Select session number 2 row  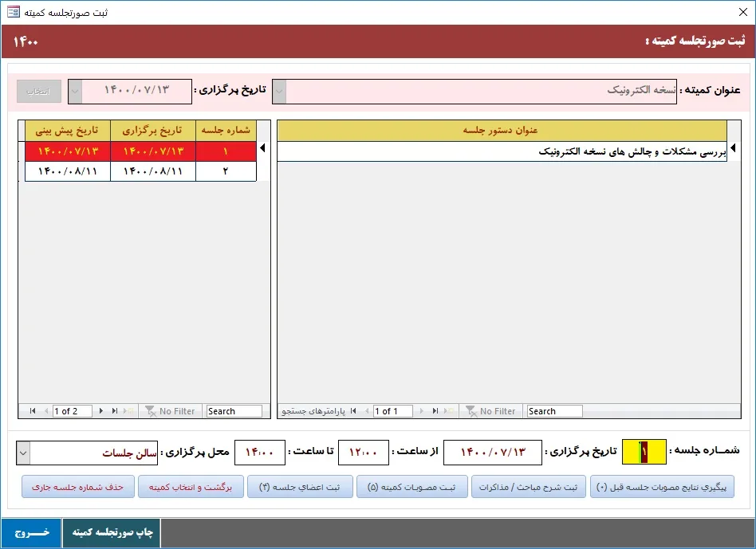(x=225, y=171)
